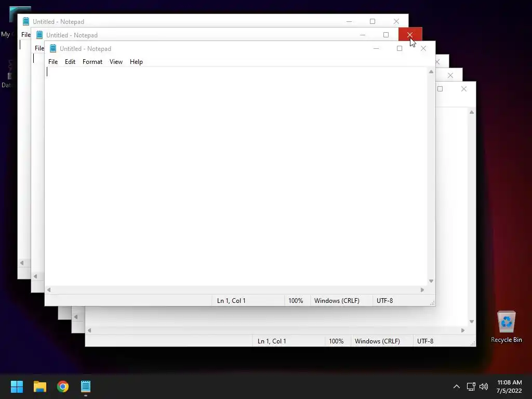Image resolution: width=532 pixels, height=399 pixels.
Task: Click UTF-8 in front Notepad status bar
Action: (x=384, y=301)
